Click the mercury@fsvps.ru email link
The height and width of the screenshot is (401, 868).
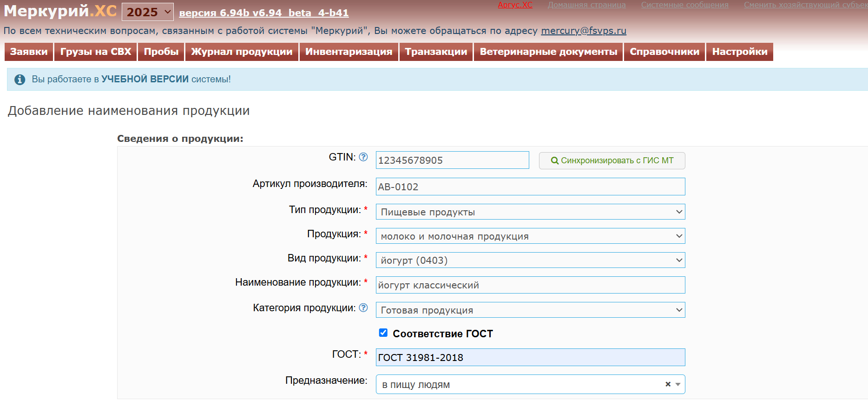coord(583,31)
